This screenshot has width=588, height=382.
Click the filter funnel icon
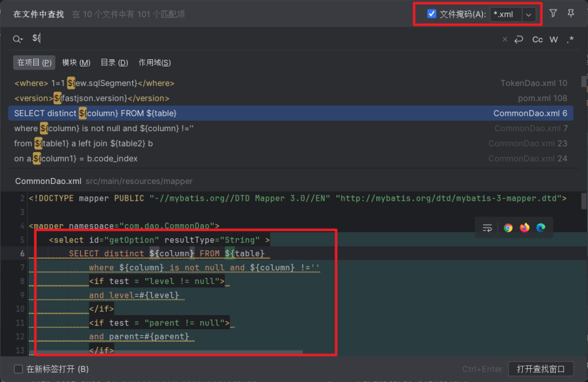coord(553,14)
